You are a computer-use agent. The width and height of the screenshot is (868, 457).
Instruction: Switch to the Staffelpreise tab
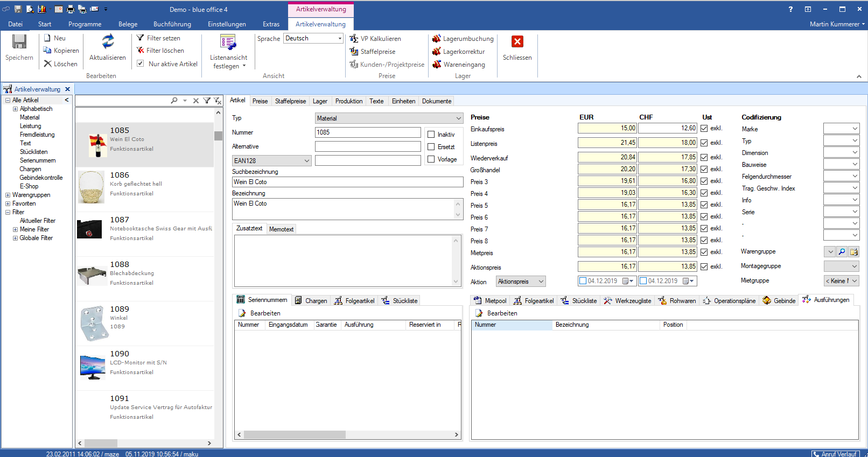coord(290,101)
